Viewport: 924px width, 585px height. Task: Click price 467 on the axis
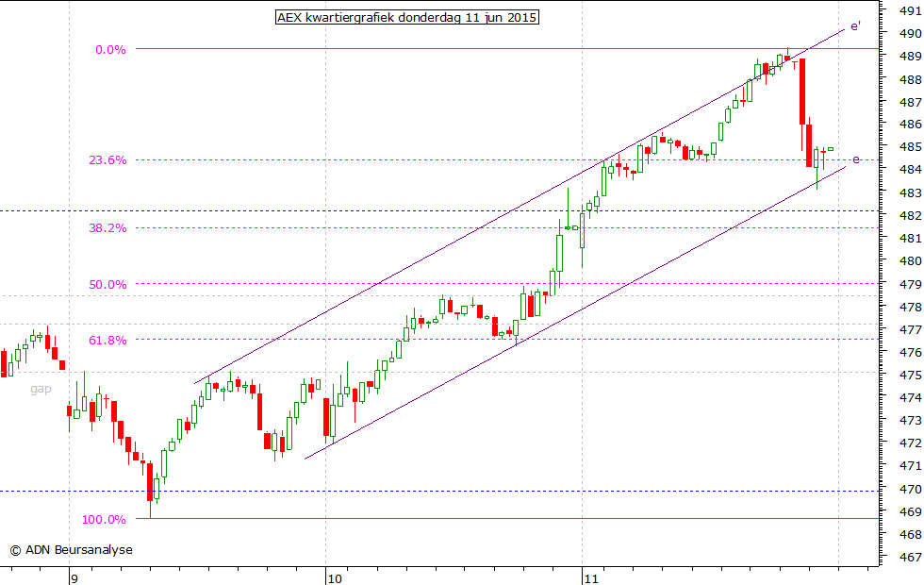[911, 557]
